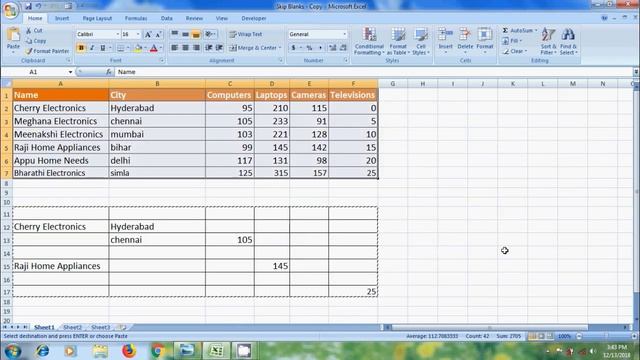Switch to the Developer tab
The image size is (640, 360).
click(x=254, y=18)
